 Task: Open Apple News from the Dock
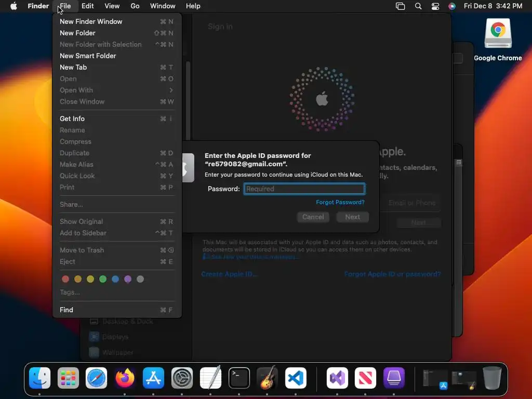coord(365,378)
